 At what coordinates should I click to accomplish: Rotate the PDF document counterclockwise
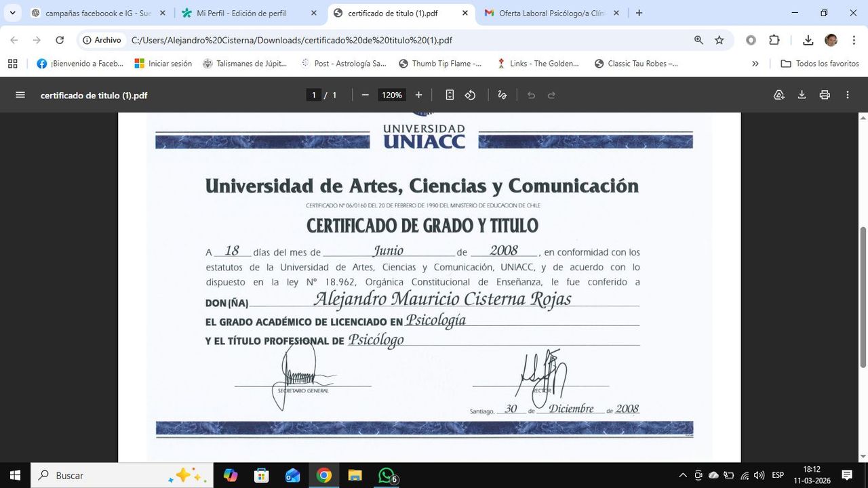pos(470,95)
